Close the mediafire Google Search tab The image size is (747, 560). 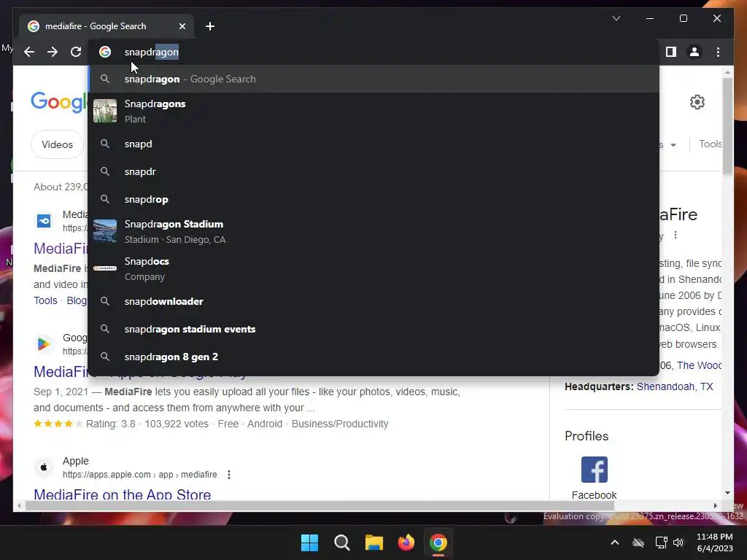click(182, 26)
